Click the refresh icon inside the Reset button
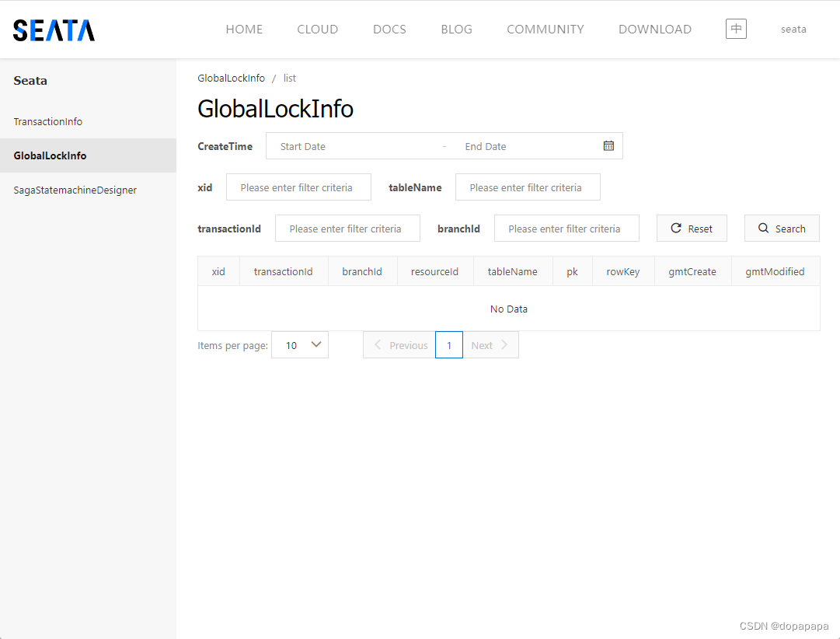The image size is (840, 639). click(x=675, y=228)
